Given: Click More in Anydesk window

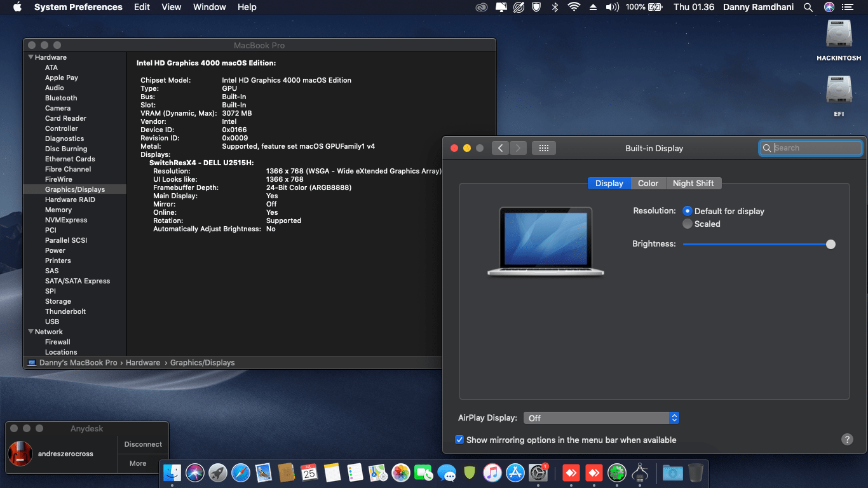Looking at the screenshot, I should coord(138,463).
